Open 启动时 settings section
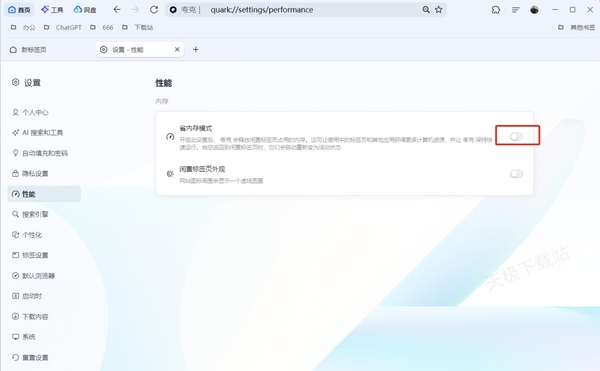 pyautogui.click(x=27, y=296)
